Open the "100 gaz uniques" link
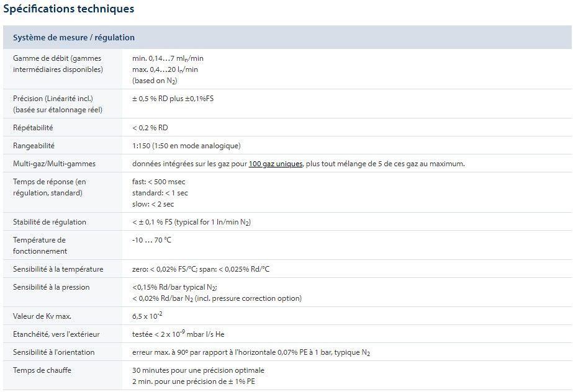 point(276,164)
